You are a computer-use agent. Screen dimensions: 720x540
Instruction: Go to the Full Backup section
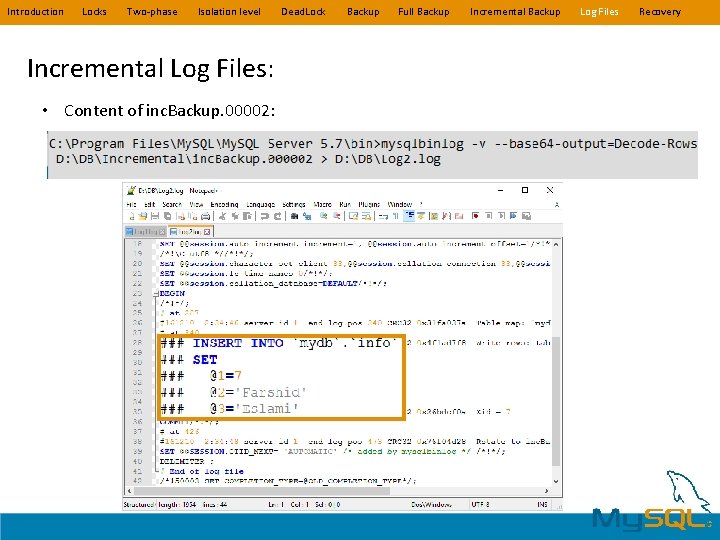pos(423,12)
